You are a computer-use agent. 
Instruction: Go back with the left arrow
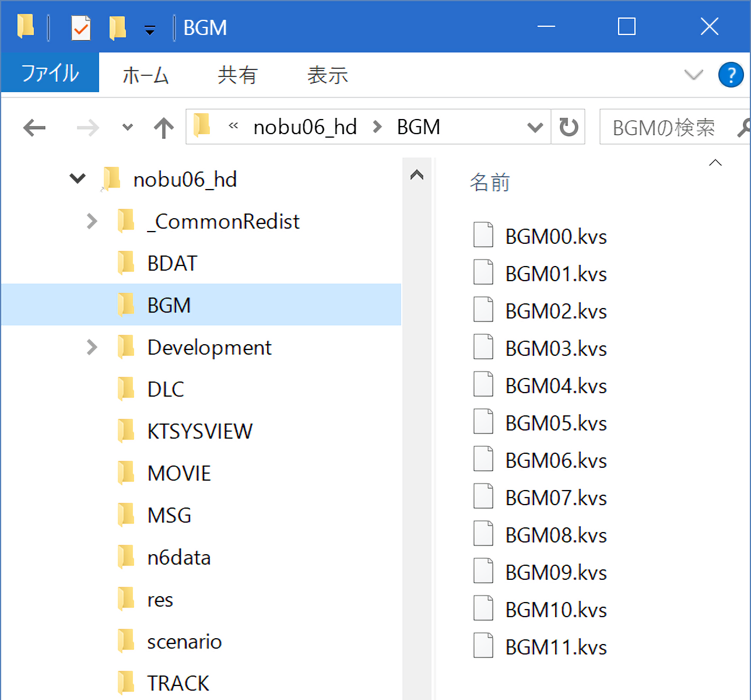[x=34, y=127]
